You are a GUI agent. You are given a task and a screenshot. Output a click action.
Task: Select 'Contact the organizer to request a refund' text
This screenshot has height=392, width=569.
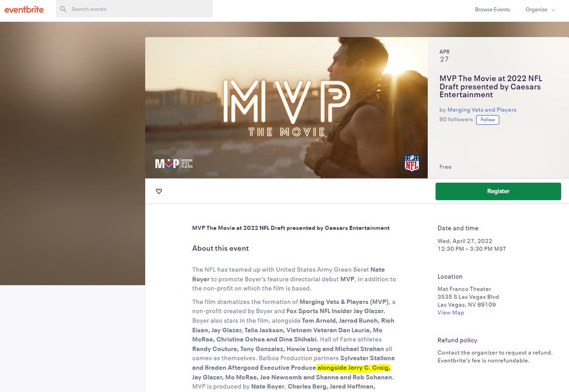pyautogui.click(x=495, y=353)
